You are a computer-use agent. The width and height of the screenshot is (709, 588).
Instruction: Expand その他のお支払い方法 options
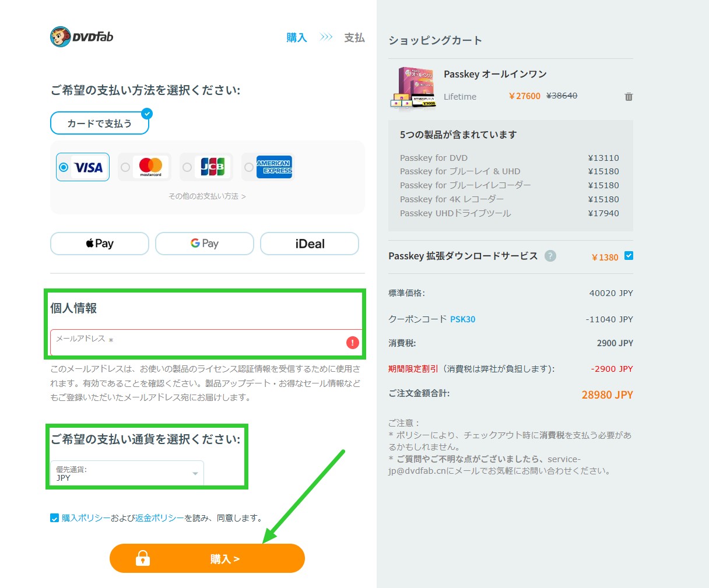pos(207,196)
